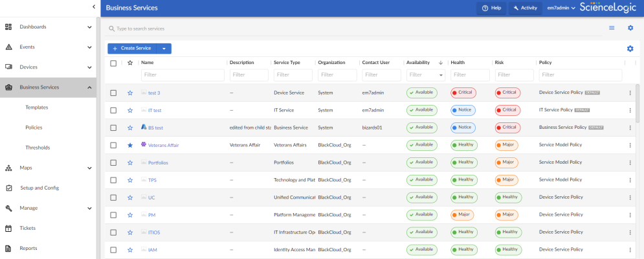Open the actions menu for Veterans Affair
Screen dimensions: 644x259
[630, 146]
